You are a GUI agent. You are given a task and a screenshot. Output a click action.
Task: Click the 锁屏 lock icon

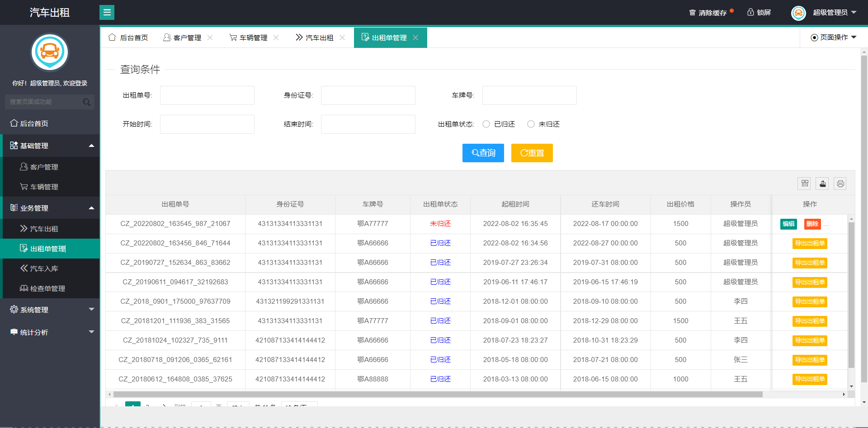[x=750, y=12]
